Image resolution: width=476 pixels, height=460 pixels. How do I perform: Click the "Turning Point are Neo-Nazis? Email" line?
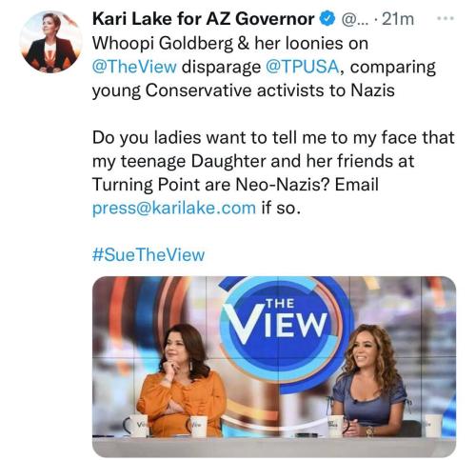pyautogui.click(x=235, y=185)
